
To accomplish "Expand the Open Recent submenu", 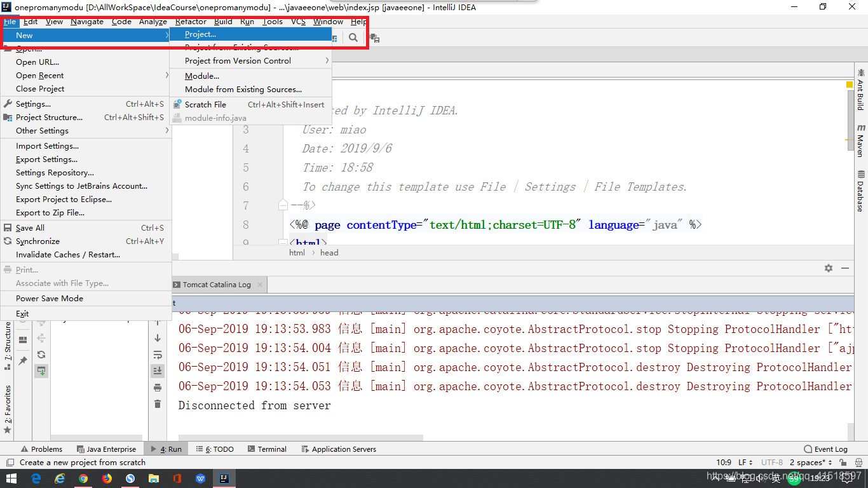I will [86, 76].
